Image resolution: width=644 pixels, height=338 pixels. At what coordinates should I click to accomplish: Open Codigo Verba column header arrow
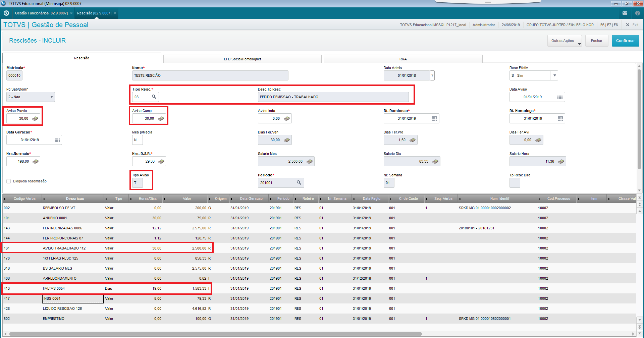pos(5,199)
